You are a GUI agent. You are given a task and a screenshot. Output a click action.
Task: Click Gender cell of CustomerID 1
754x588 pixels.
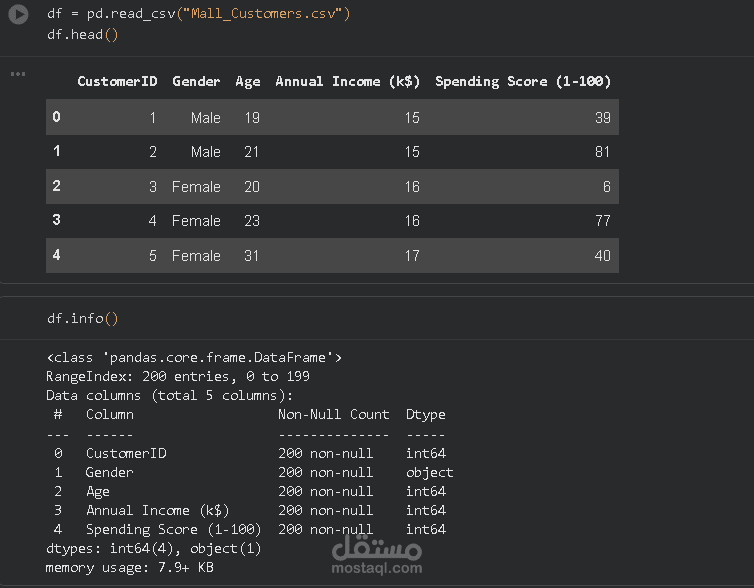[x=206, y=118]
